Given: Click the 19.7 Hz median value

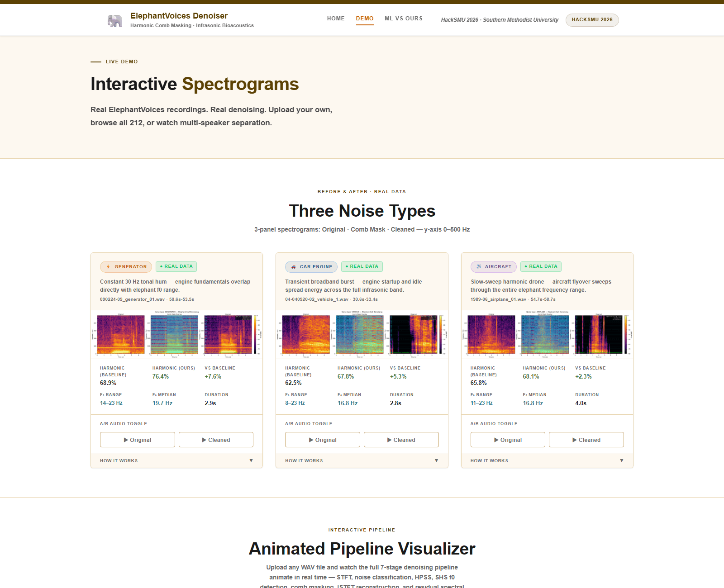Looking at the screenshot, I should point(162,403).
